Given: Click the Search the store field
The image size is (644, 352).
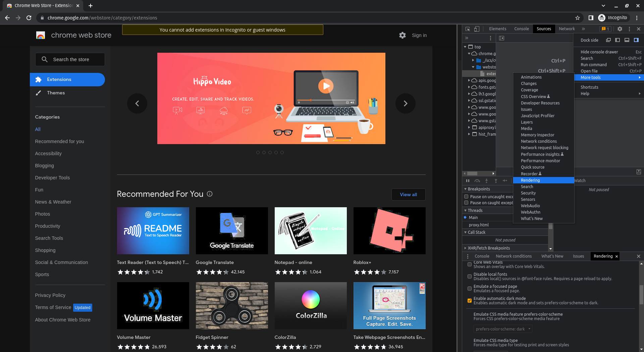Looking at the screenshot, I should tap(70, 59).
